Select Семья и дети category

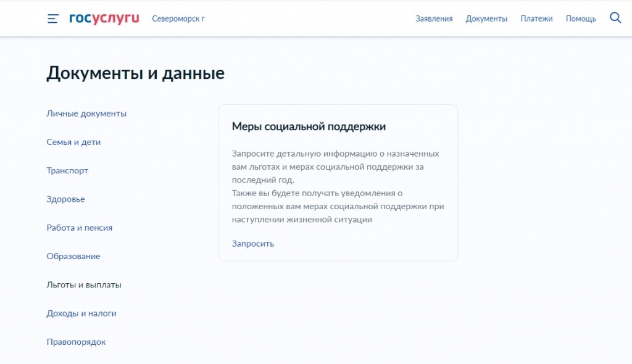pyautogui.click(x=73, y=143)
